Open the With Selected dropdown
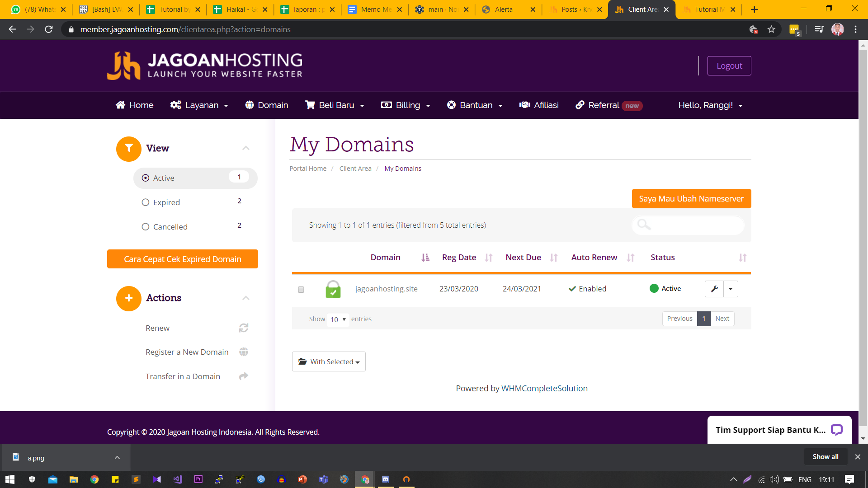This screenshot has width=868, height=488. pos(329,361)
